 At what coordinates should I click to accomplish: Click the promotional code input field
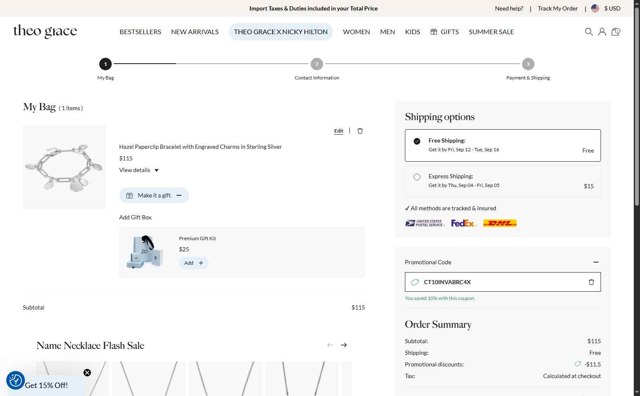[x=503, y=282]
